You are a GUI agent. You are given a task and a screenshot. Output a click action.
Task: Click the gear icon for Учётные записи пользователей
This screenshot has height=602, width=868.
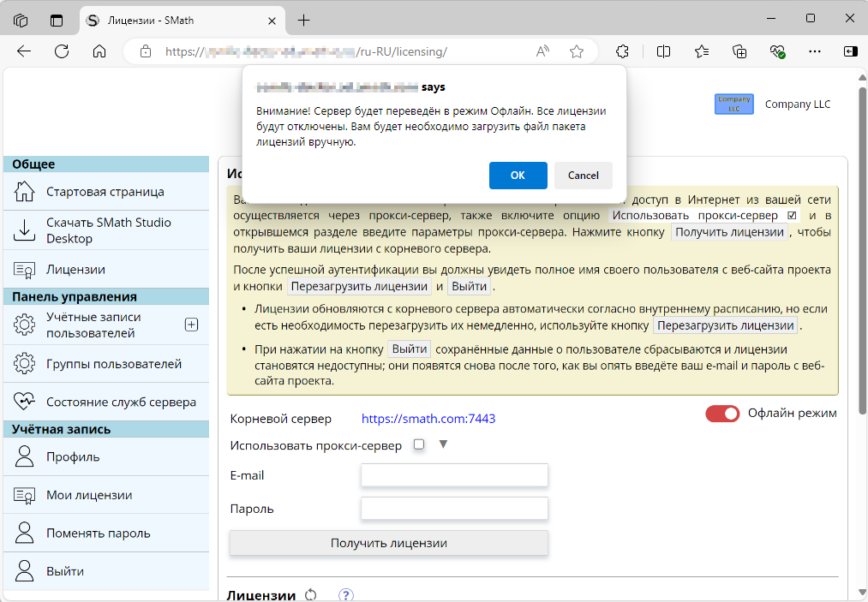[24, 325]
